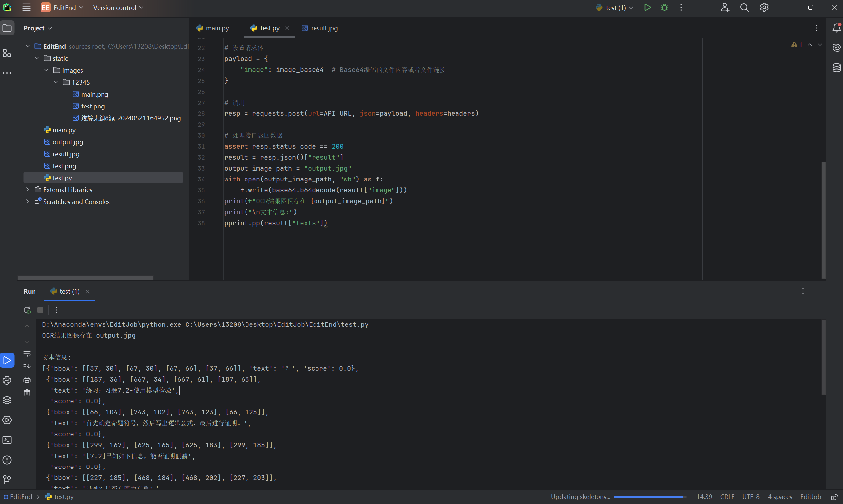Open Version control dropdown
Image resolution: width=843 pixels, height=504 pixels.
pos(118,8)
